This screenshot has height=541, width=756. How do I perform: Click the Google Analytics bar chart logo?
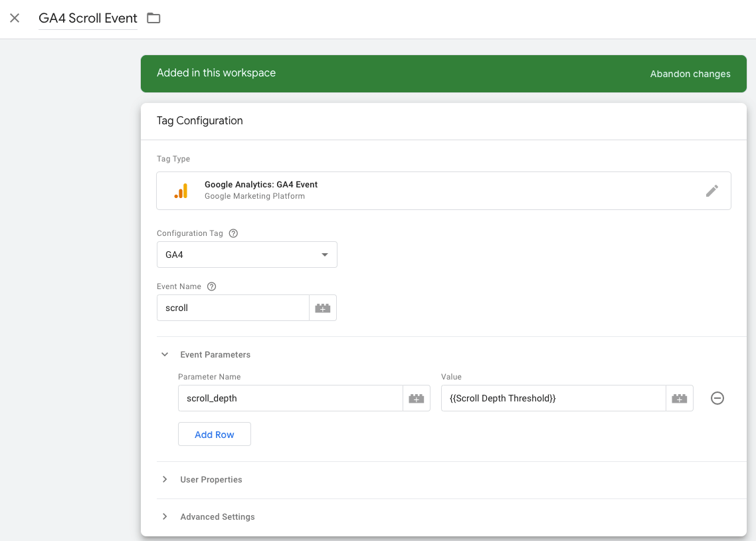(181, 191)
